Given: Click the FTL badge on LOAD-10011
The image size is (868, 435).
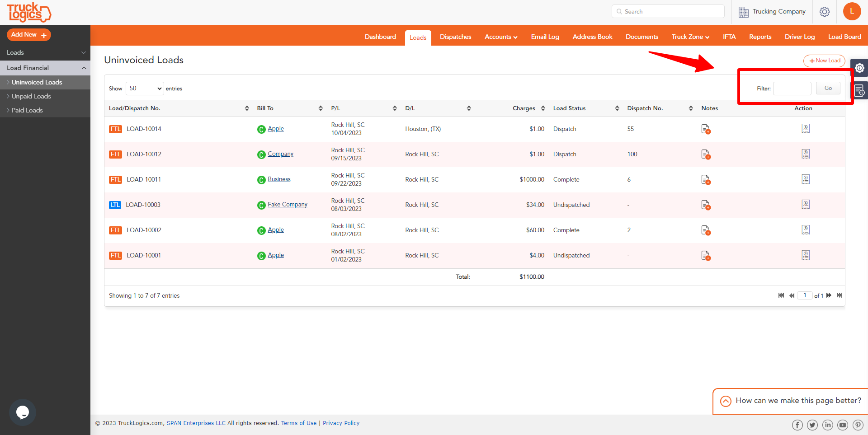Looking at the screenshot, I should click(x=115, y=179).
